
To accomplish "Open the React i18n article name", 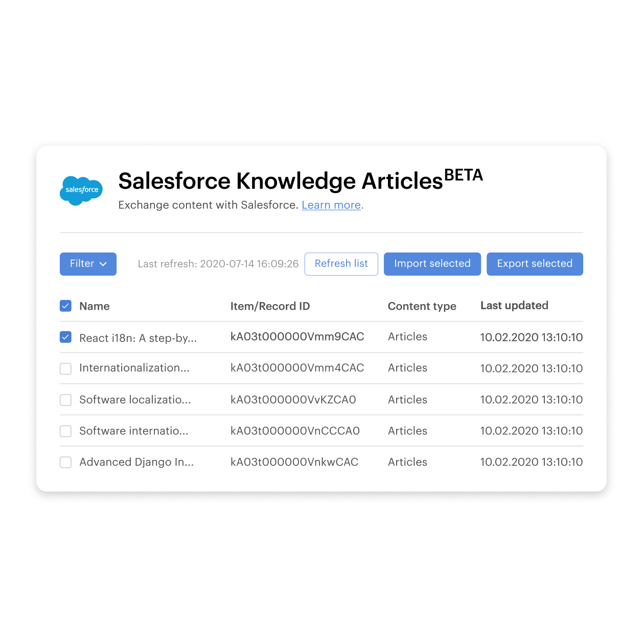I will [x=138, y=338].
